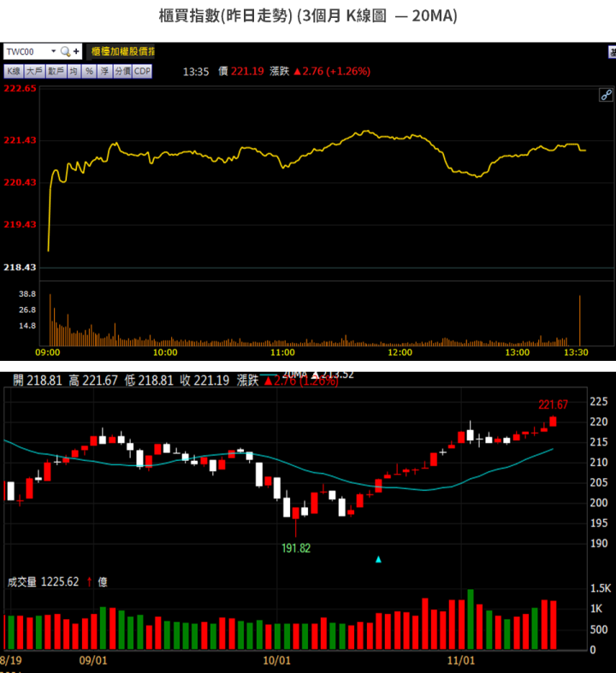Click the closing volume spike bar at 13:30
616x673 pixels.
[579, 321]
